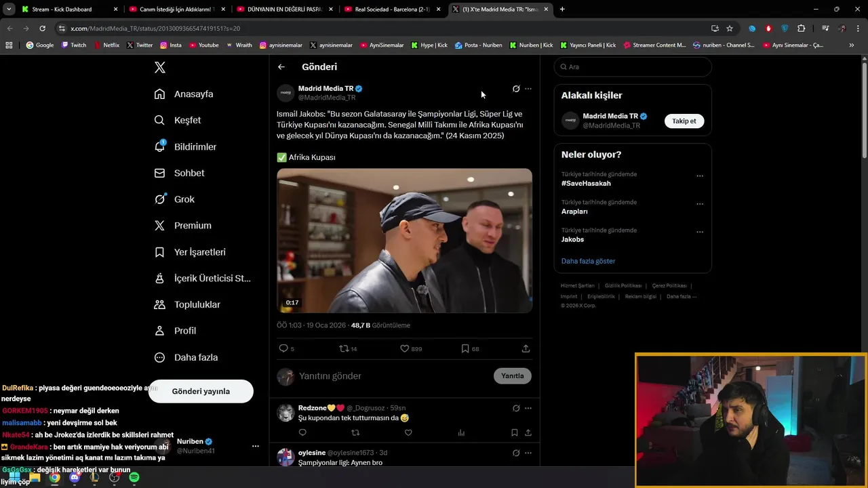
Task: Open Gizlilik Politikası footer link
Action: 623,286
